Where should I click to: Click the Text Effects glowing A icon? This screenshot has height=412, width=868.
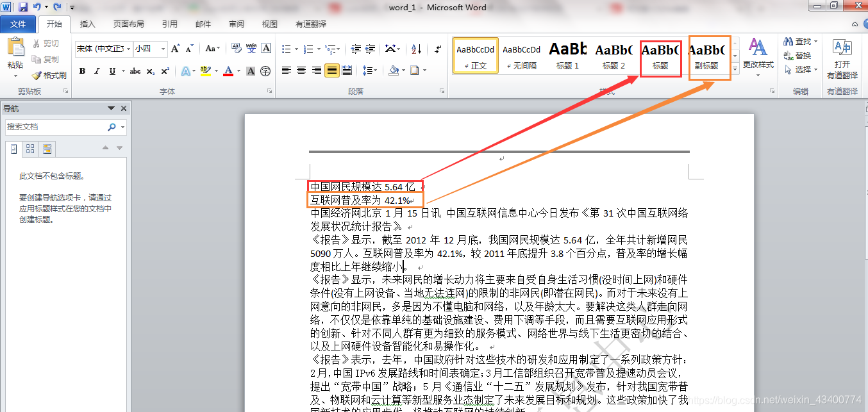pyautogui.click(x=185, y=71)
